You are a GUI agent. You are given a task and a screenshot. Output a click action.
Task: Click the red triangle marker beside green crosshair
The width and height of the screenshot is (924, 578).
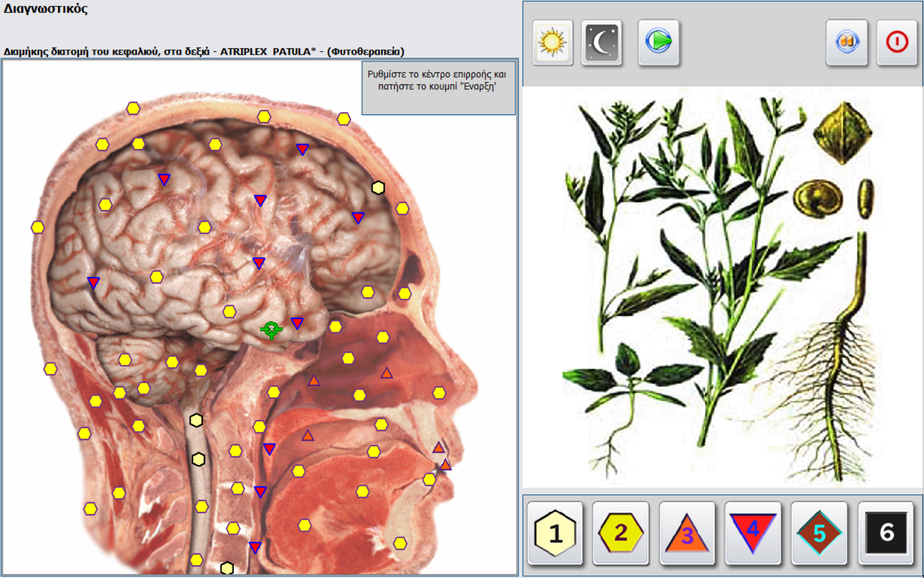(297, 323)
